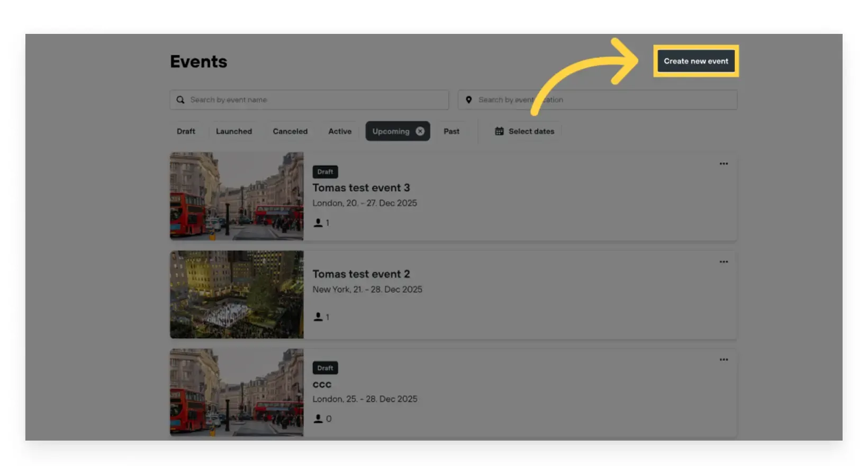
Task: Filter events by Draft status
Action: pyautogui.click(x=186, y=131)
